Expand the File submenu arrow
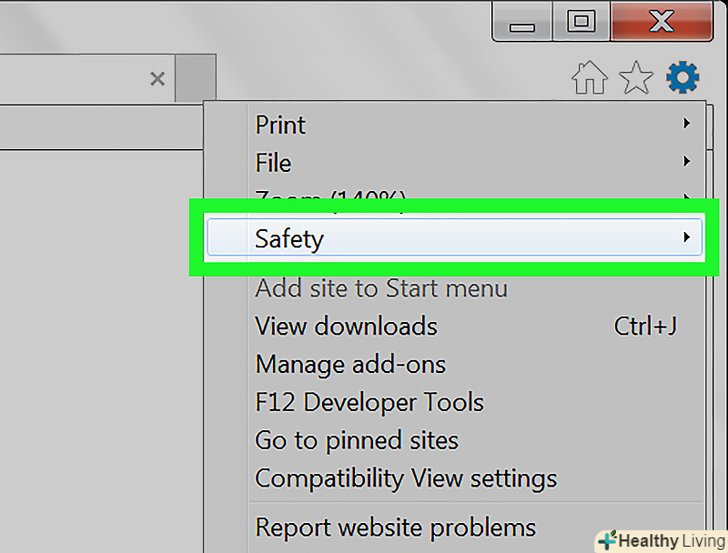Viewport: 728px width, 553px height. tap(687, 162)
